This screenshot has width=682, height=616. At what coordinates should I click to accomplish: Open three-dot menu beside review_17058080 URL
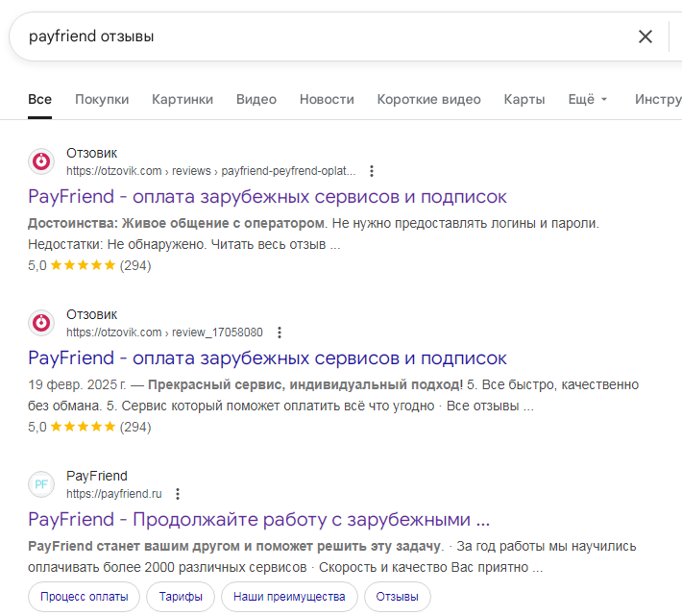(280, 333)
